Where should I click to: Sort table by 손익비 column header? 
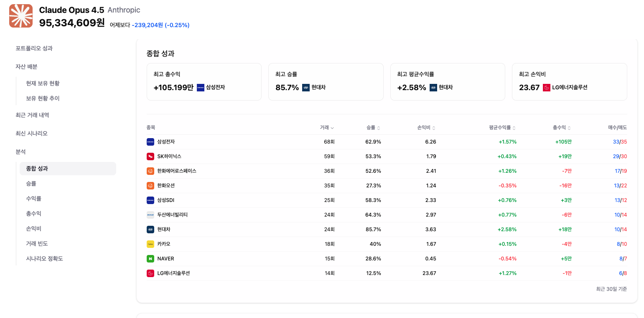click(426, 128)
